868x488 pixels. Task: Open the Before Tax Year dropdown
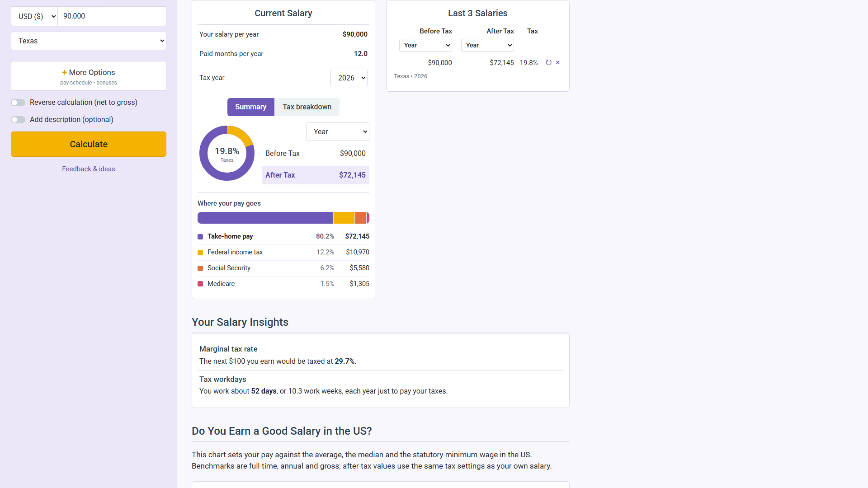point(425,45)
